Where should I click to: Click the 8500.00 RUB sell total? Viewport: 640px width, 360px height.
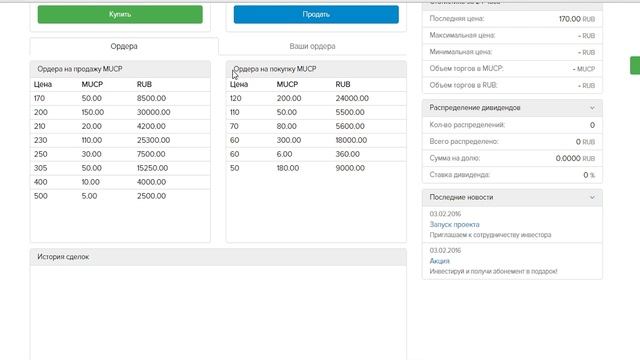tap(151, 98)
